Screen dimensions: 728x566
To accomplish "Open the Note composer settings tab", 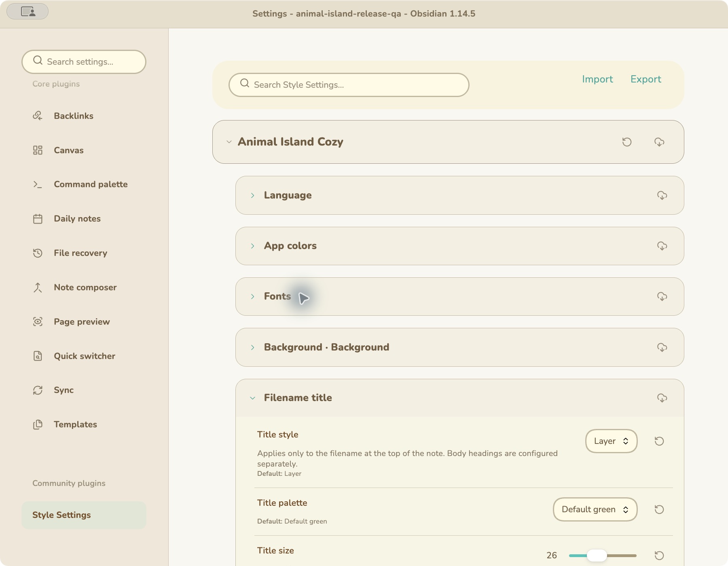I will tap(84, 287).
